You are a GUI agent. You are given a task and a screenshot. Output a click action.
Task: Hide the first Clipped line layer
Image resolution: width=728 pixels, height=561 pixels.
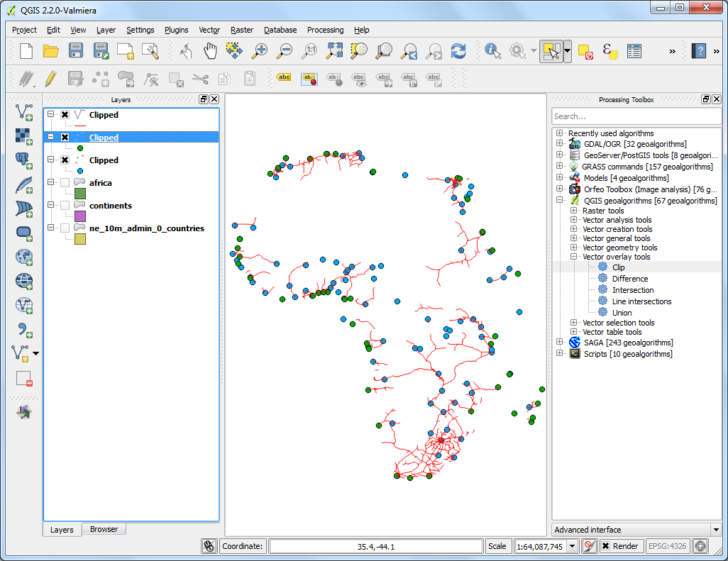point(65,115)
